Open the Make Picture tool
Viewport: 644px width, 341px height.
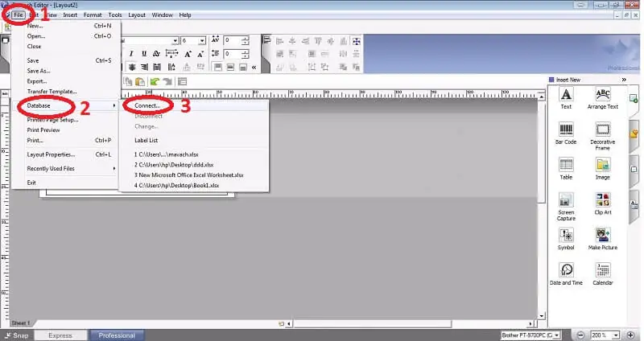click(602, 239)
